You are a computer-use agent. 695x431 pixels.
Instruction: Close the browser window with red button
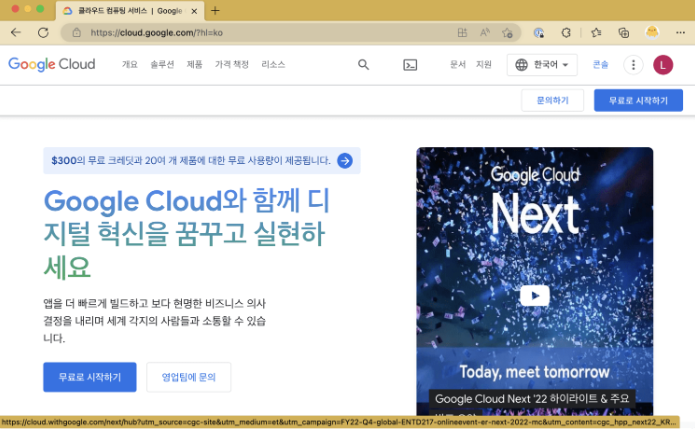tap(15, 9)
